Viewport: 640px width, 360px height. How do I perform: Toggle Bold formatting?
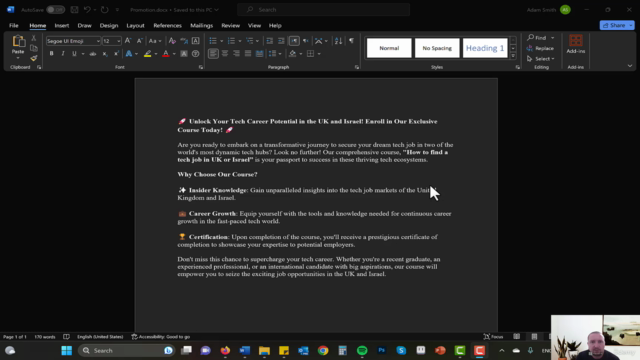pos(51,53)
